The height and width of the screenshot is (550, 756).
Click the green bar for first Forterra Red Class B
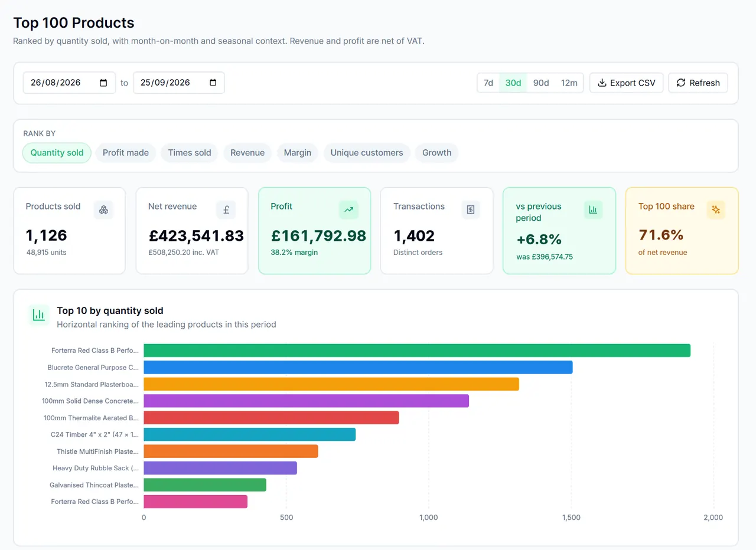417,351
